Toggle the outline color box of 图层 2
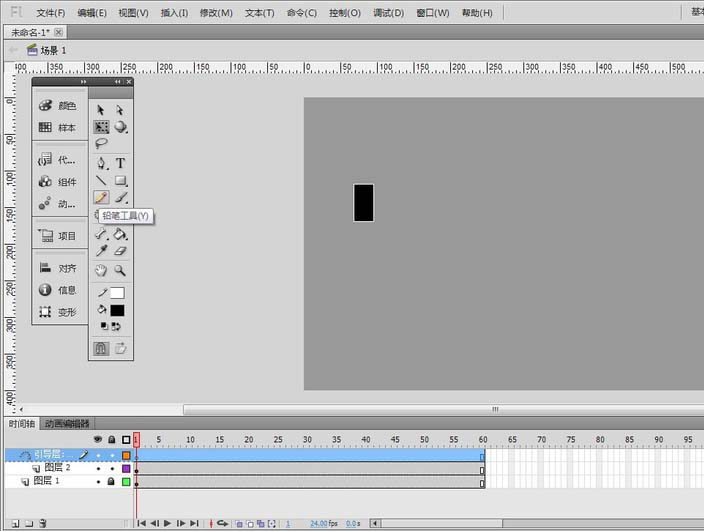 click(126, 468)
